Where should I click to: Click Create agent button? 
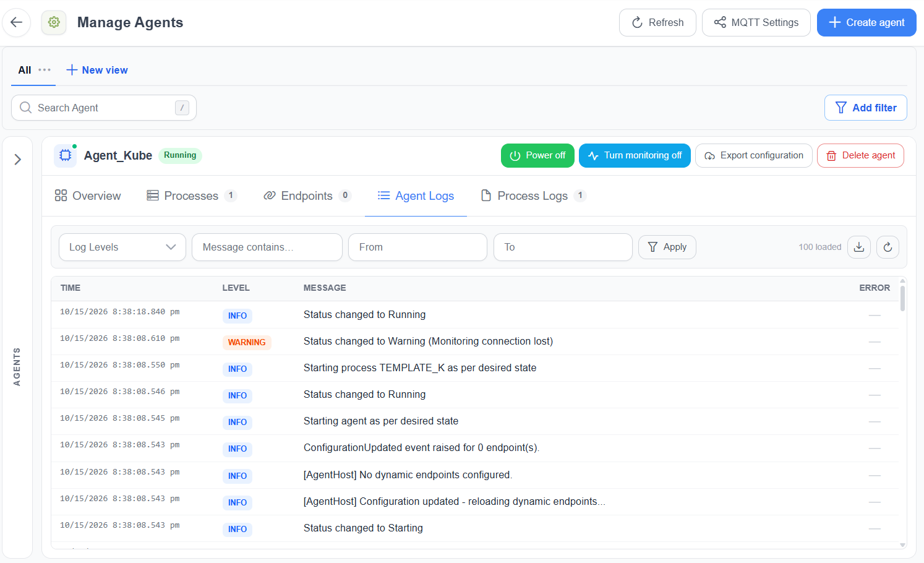(x=866, y=22)
